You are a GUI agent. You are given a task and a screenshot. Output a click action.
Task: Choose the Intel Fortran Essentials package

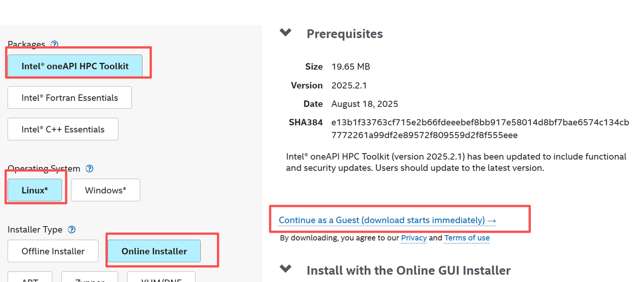(x=69, y=98)
